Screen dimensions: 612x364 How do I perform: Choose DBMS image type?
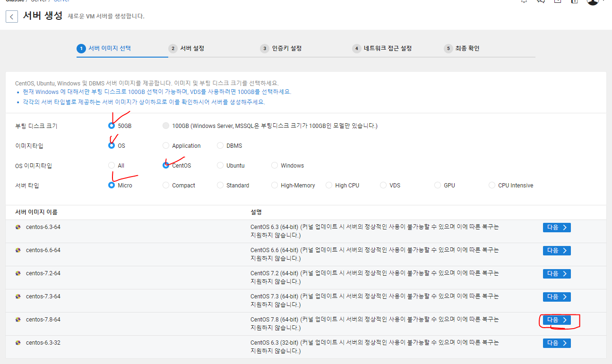coord(220,145)
